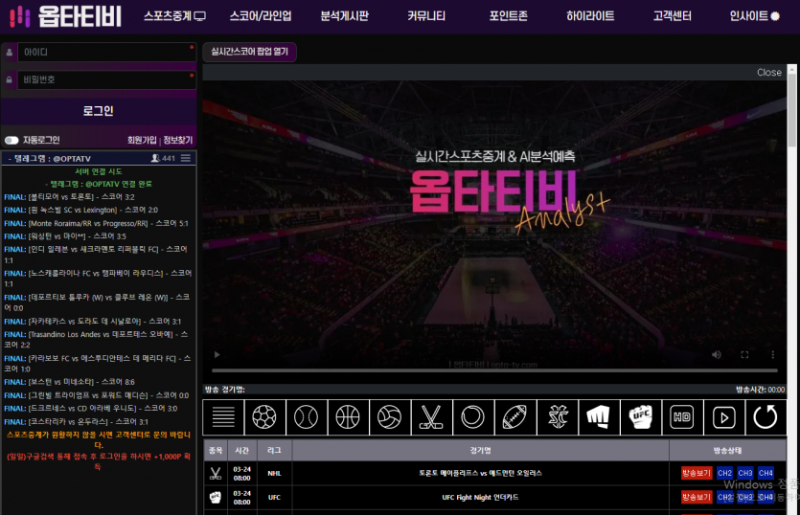Open the 커뮤니티 menu
The height and width of the screenshot is (515, 800).
point(426,16)
